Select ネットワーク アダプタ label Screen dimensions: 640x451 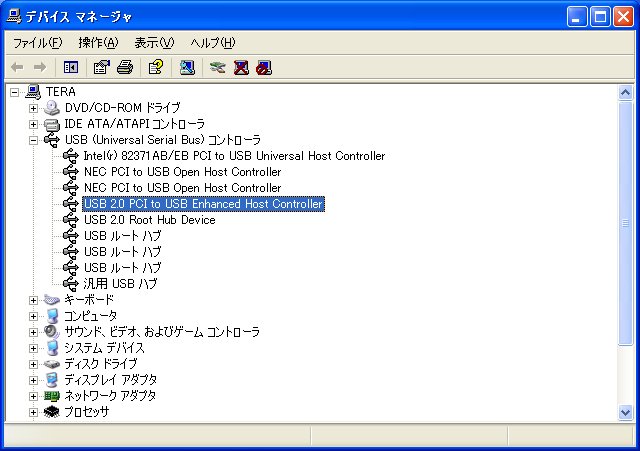(110, 396)
